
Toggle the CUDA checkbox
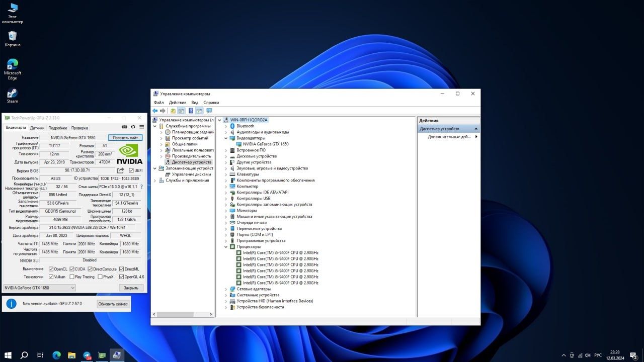(x=72, y=269)
